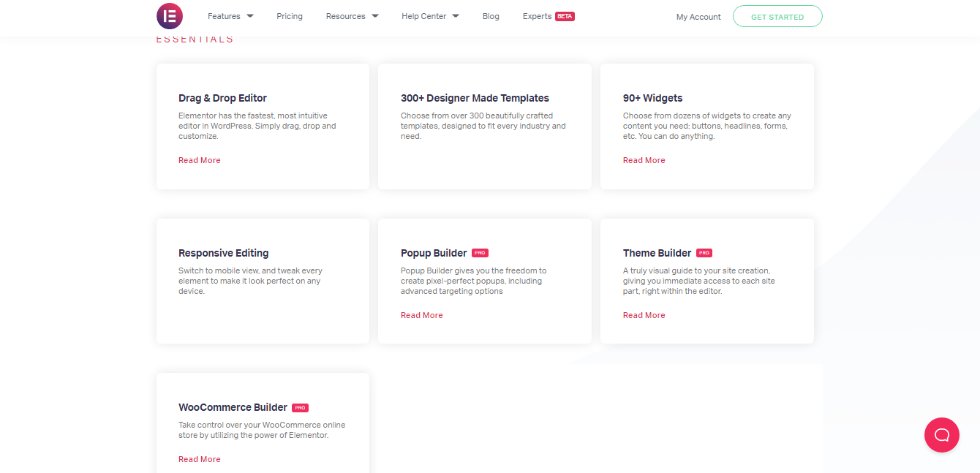Screen dimensions: 980x473
Task: Open the Blog menu item
Action: pyautogui.click(x=491, y=16)
